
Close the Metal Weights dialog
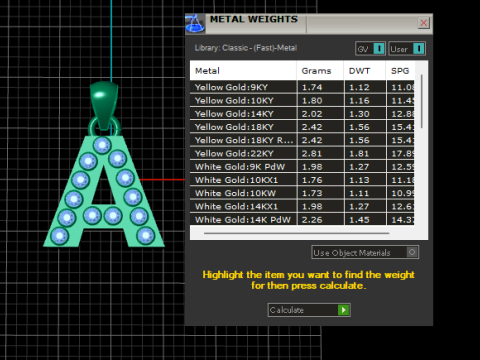[x=423, y=23]
